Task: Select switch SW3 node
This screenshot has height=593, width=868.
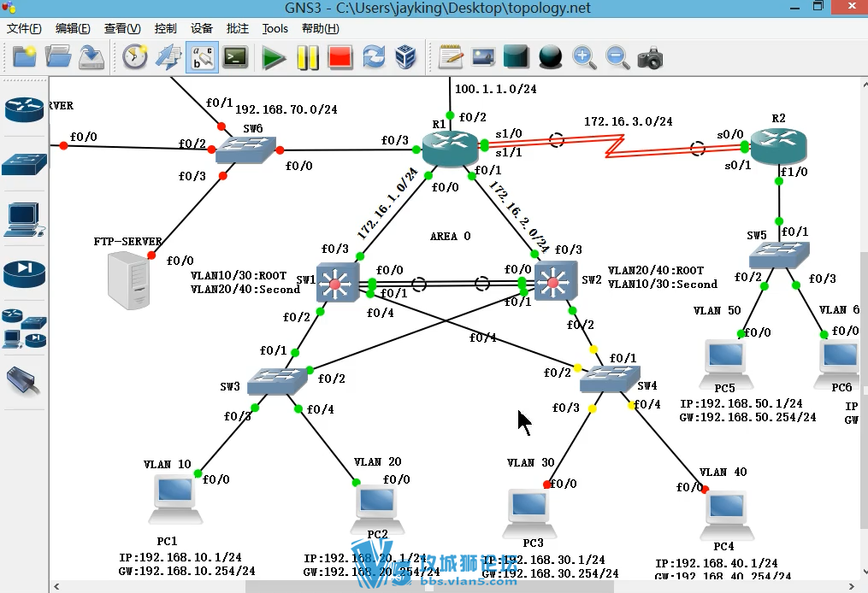Action: (x=277, y=381)
